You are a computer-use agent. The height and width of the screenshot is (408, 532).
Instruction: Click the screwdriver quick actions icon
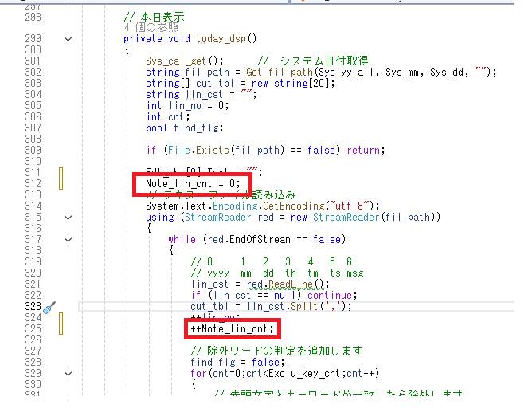point(48,307)
